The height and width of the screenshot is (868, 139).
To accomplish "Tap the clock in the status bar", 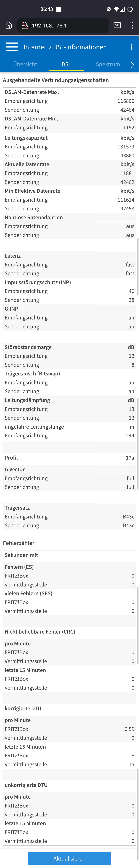I will click(46, 9).
